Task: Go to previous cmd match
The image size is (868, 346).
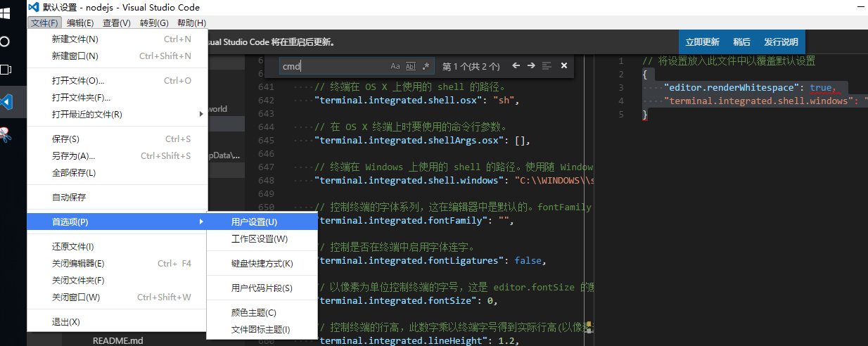Action: click(516, 65)
